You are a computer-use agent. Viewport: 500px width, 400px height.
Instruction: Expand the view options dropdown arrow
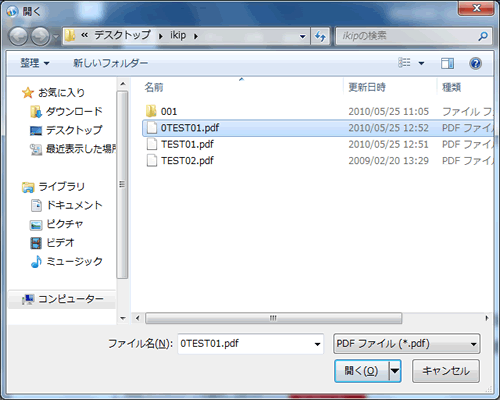click(421, 63)
